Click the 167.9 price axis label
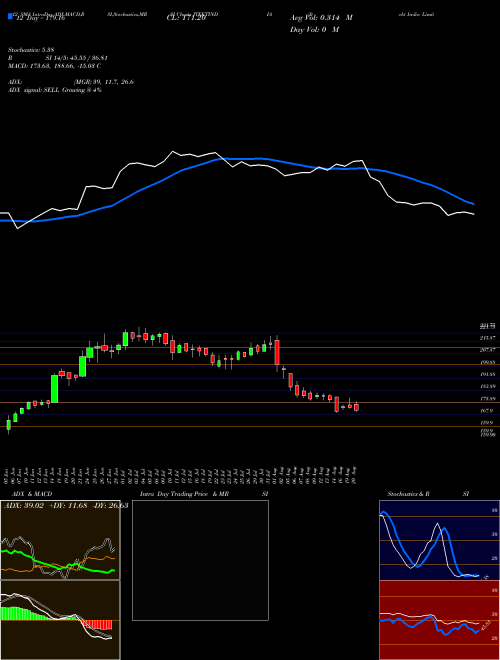This screenshot has height=660, width=500. click(486, 411)
